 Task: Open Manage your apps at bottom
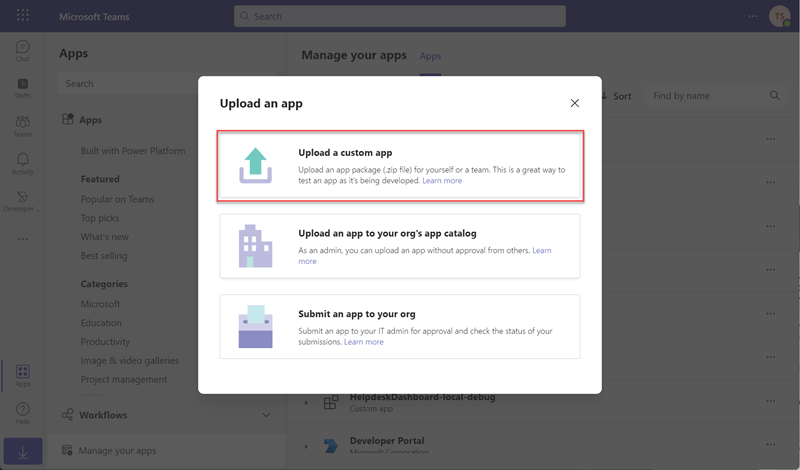(117, 451)
